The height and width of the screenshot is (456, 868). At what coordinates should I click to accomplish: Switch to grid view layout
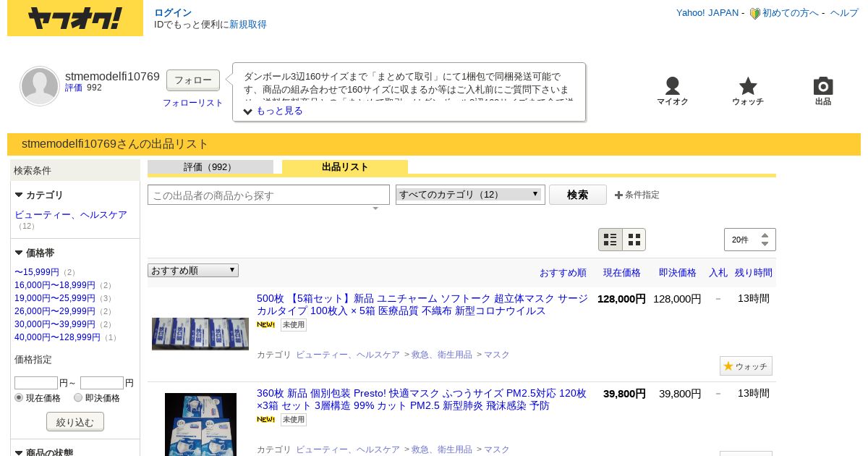click(634, 240)
